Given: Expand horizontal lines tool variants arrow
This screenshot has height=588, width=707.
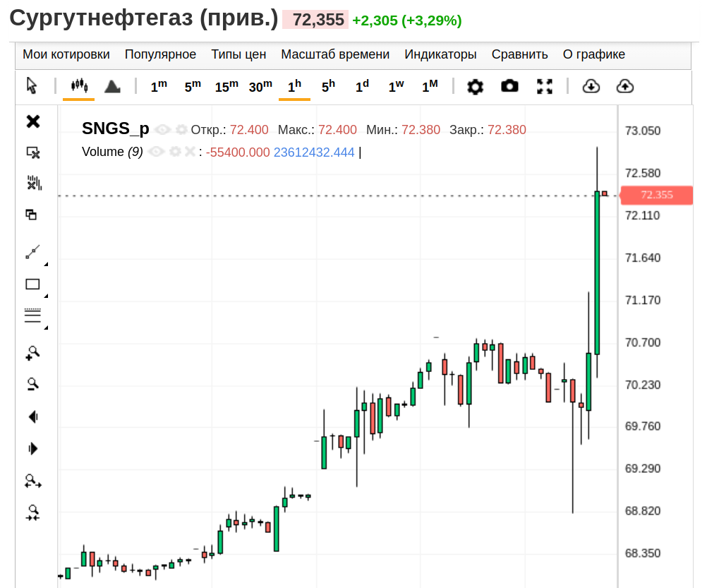Looking at the screenshot, I should [x=46, y=328].
